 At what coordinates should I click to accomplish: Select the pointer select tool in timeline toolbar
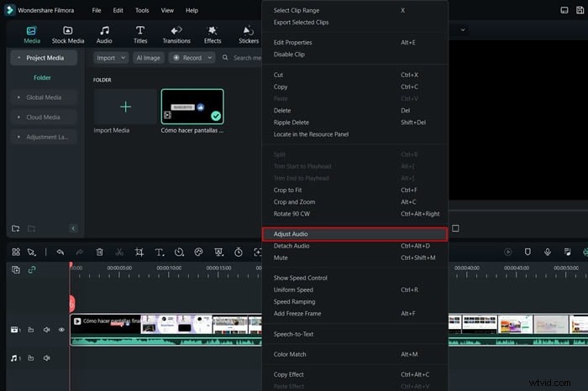[x=32, y=253]
